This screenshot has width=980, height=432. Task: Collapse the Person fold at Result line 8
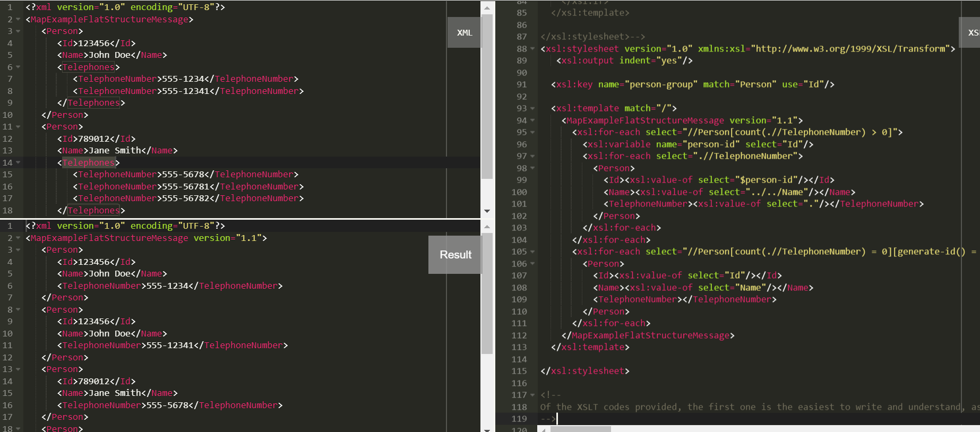click(x=18, y=310)
